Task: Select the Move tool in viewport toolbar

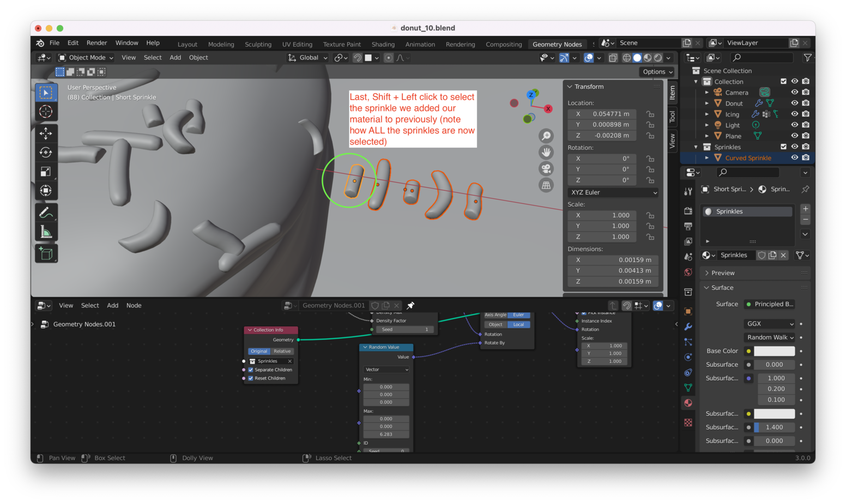Action: (46, 133)
